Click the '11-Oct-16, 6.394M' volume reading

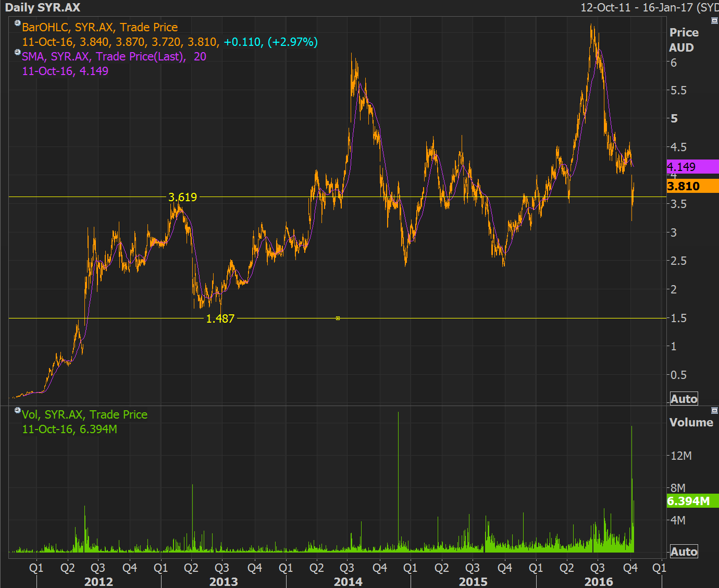(x=69, y=429)
